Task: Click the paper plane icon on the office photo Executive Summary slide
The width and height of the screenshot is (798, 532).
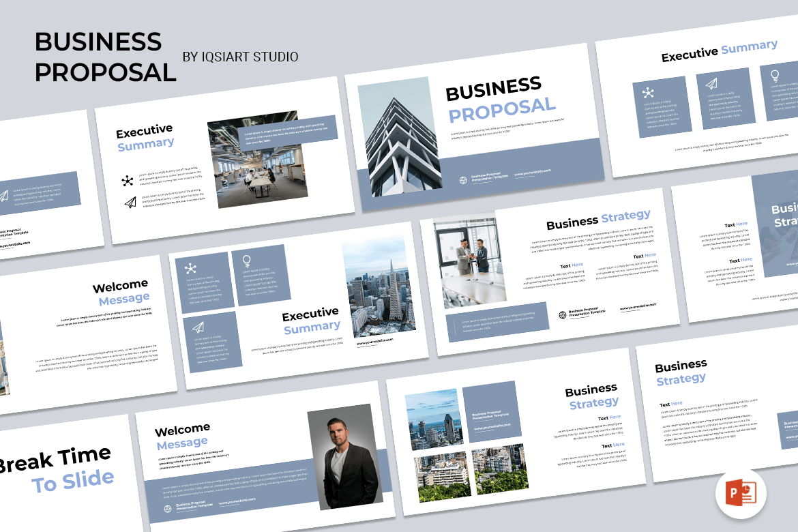Action: (130, 203)
